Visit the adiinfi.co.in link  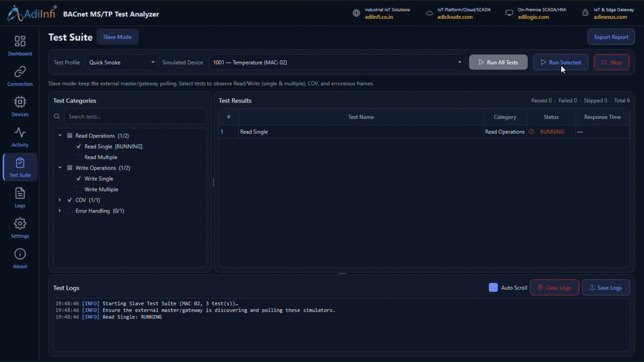click(379, 17)
